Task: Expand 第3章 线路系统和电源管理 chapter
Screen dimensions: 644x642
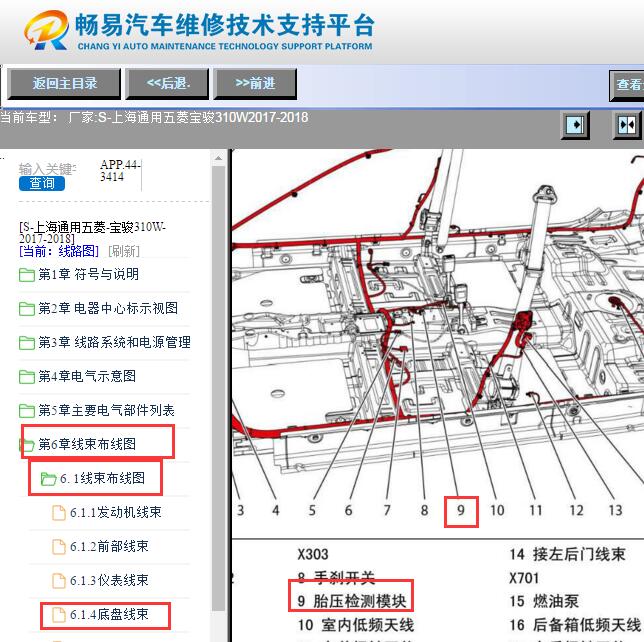Action: tap(115, 342)
